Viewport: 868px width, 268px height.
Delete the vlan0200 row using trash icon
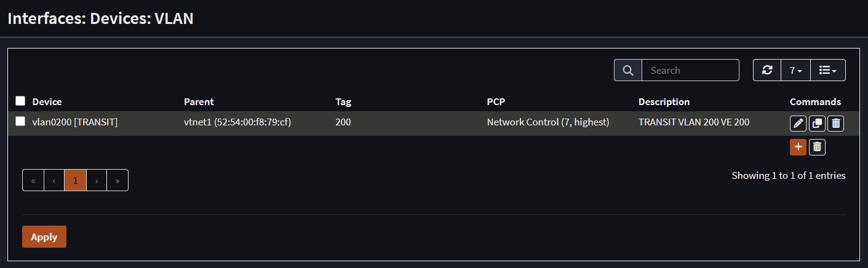click(x=835, y=124)
